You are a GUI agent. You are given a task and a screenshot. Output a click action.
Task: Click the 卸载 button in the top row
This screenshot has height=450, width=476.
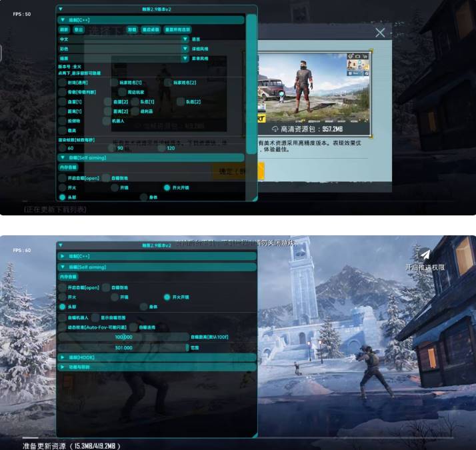(132, 29)
